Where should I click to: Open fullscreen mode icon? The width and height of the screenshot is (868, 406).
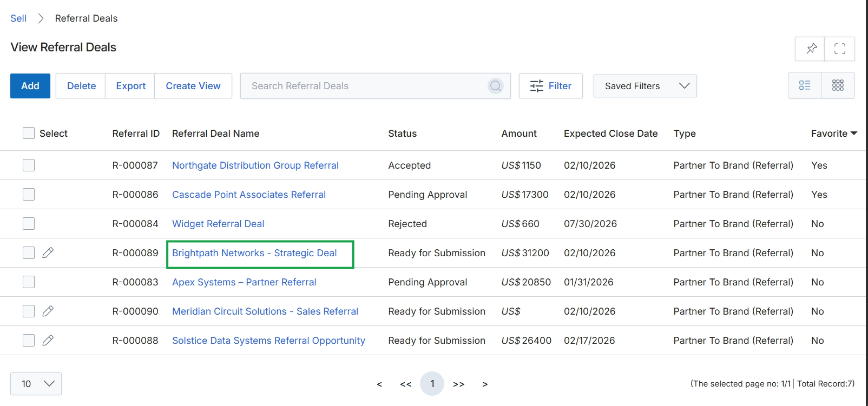coord(840,49)
